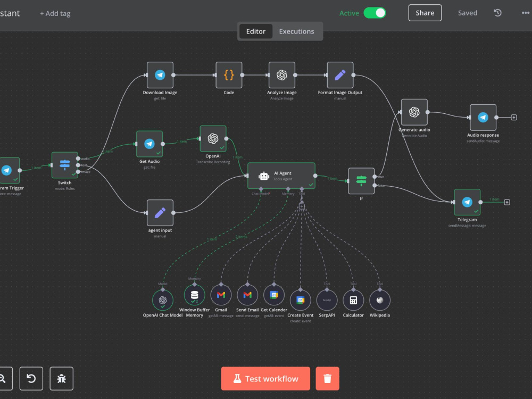This screenshot has height=399, width=532.
Task: Open the Telegram sendMessage node
Action: click(x=467, y=202)
